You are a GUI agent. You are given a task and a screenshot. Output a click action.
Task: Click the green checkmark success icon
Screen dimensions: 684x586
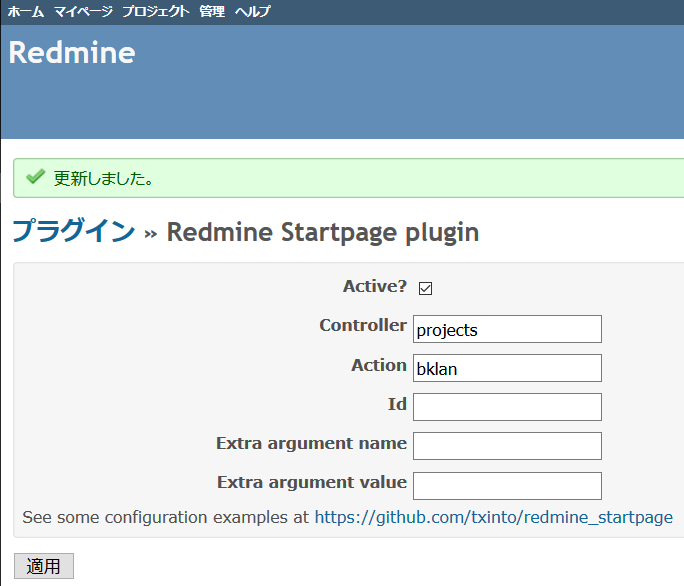point(35,178)
